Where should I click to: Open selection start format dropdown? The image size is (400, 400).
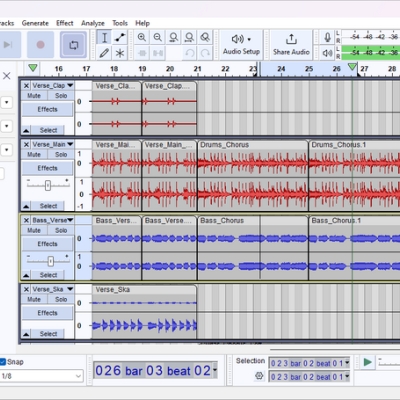click(x=347, y=363)
